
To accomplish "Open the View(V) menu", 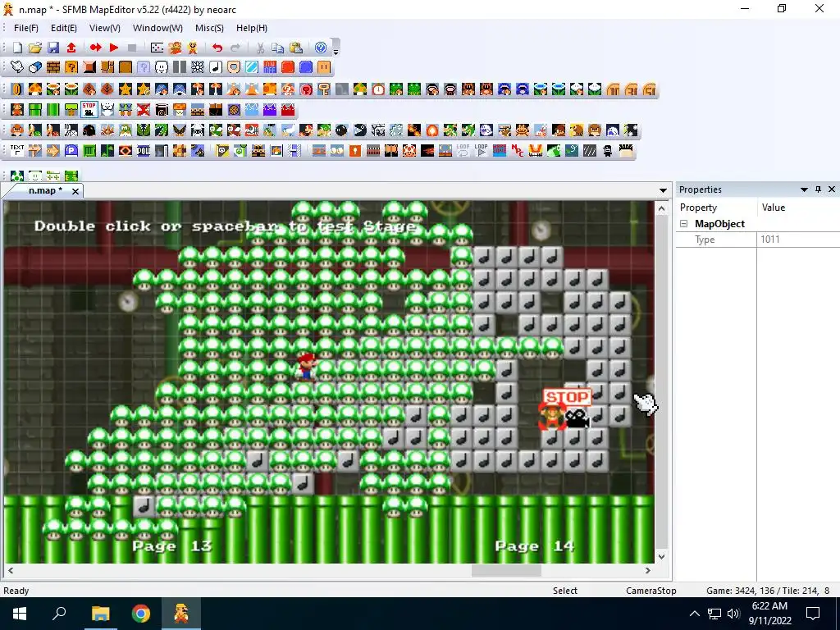I will click(104, 28).
